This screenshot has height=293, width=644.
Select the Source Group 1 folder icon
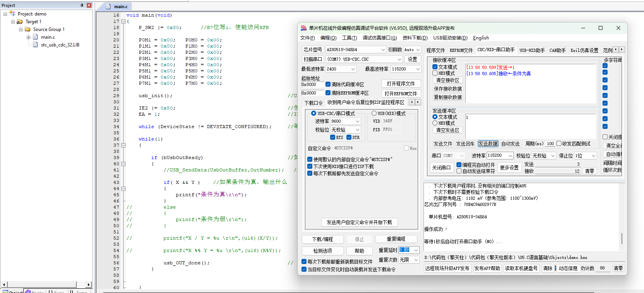pos(28,29)
